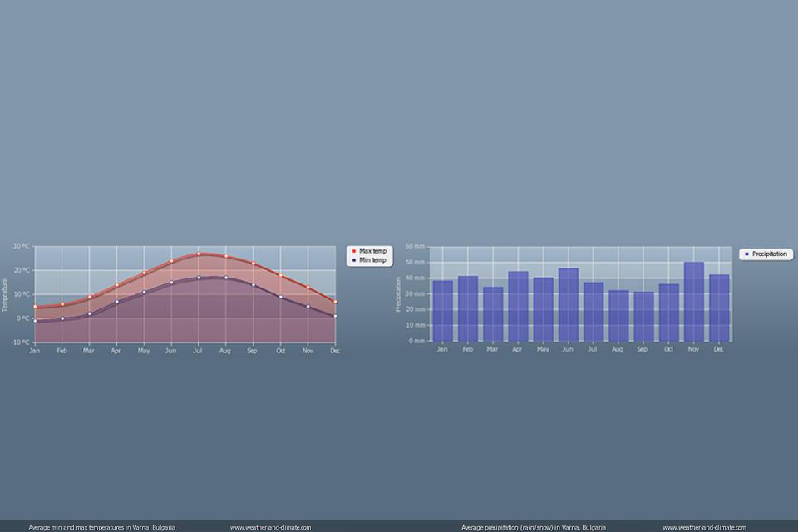
Task: Click the Varna temperature chart caption
Action: 101,527
